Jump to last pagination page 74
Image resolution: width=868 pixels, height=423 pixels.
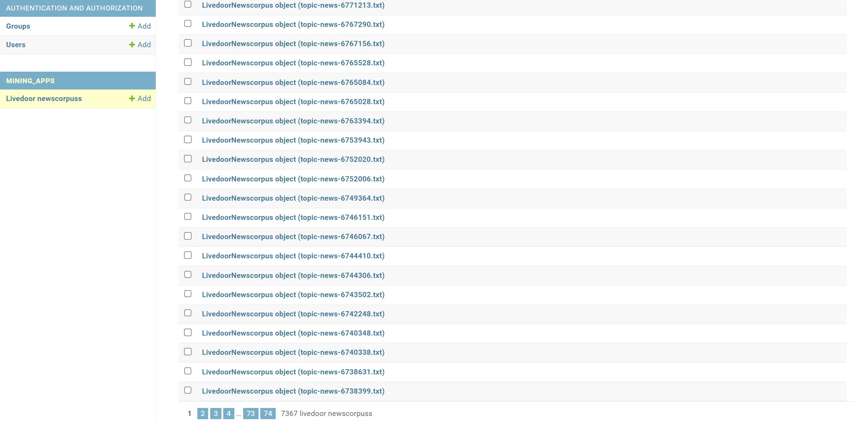(x=268, y=414)
